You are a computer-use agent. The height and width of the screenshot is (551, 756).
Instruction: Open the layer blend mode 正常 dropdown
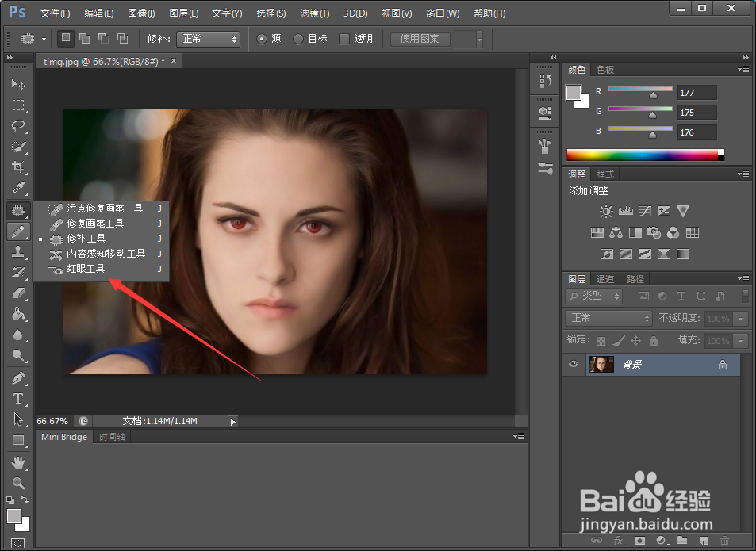608,318
